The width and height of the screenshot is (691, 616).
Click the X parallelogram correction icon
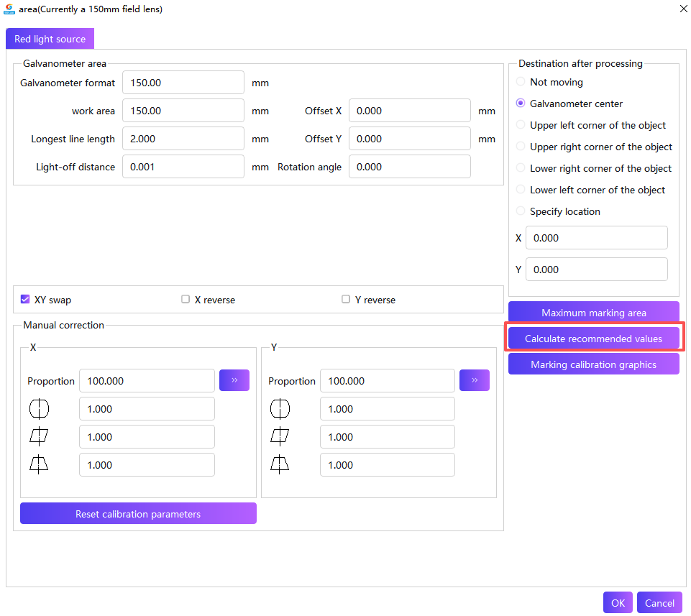(39, 437)
